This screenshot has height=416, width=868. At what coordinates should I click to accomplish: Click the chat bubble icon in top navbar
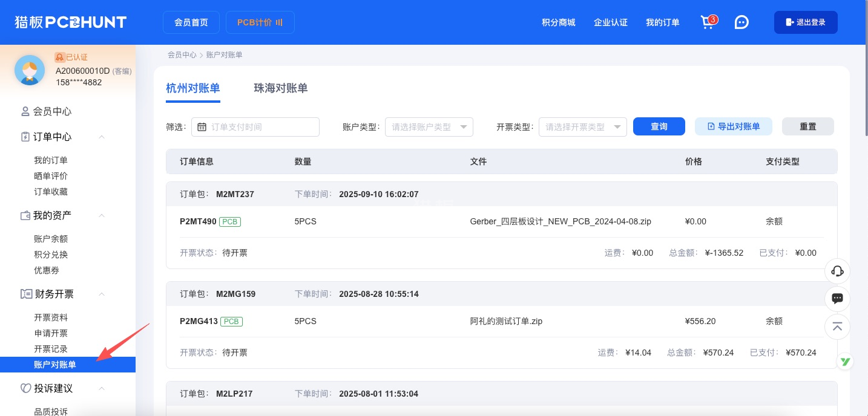(x=741, y=22)
